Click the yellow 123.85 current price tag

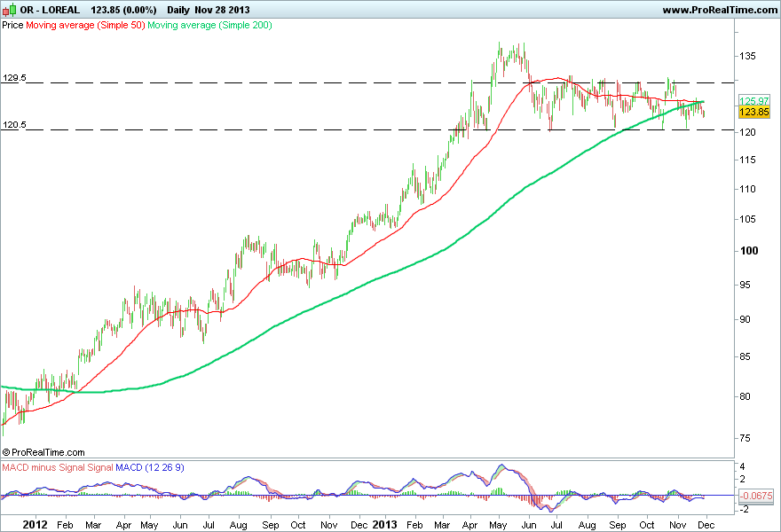(754, 112)
